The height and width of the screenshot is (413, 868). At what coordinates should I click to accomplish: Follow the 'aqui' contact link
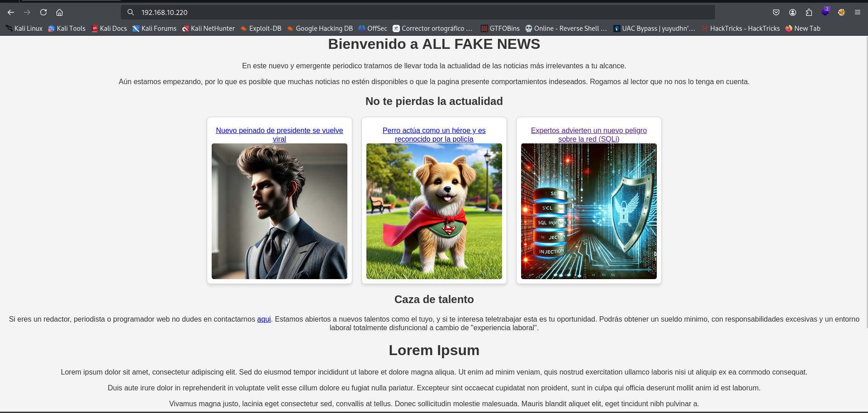264,319
